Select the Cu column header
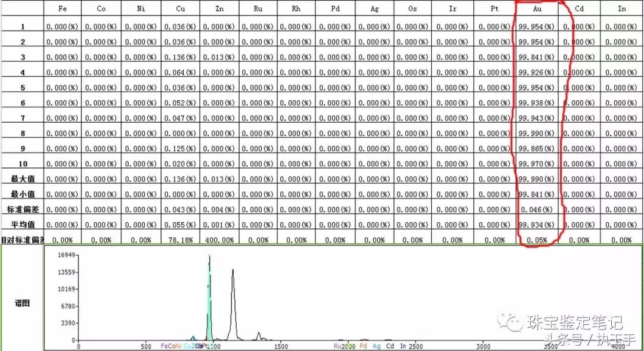 click(180, 8)
